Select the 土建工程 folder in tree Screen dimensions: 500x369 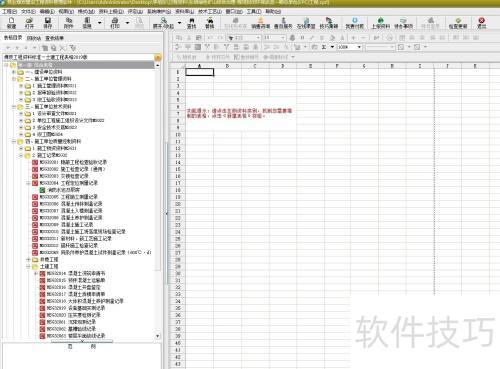pyautogui.click(x=49, y=266)
